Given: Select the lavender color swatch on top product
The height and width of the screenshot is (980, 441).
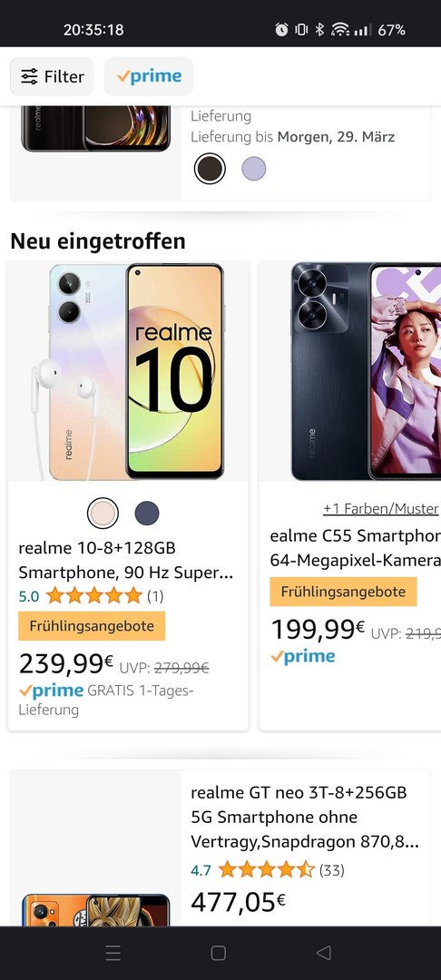Looking at the screenshot, I should 253,168.
